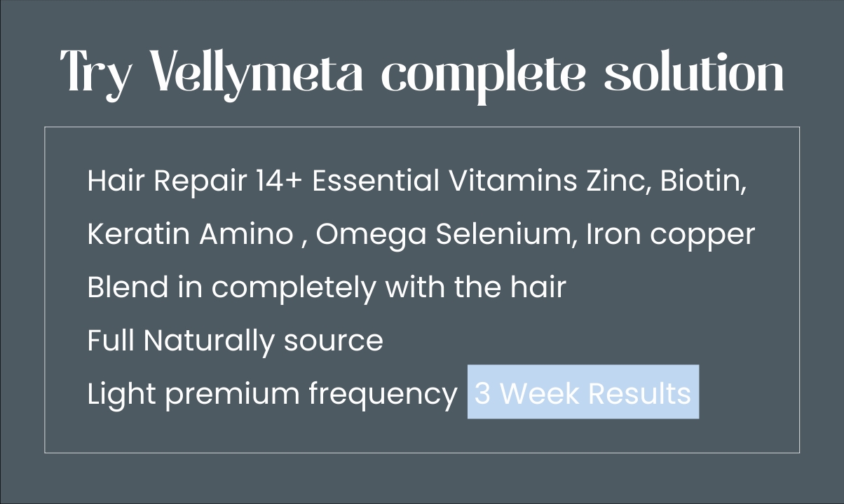Click the word "Vellymeta" in the heading
844x504 pixels.
coord(257,73)
